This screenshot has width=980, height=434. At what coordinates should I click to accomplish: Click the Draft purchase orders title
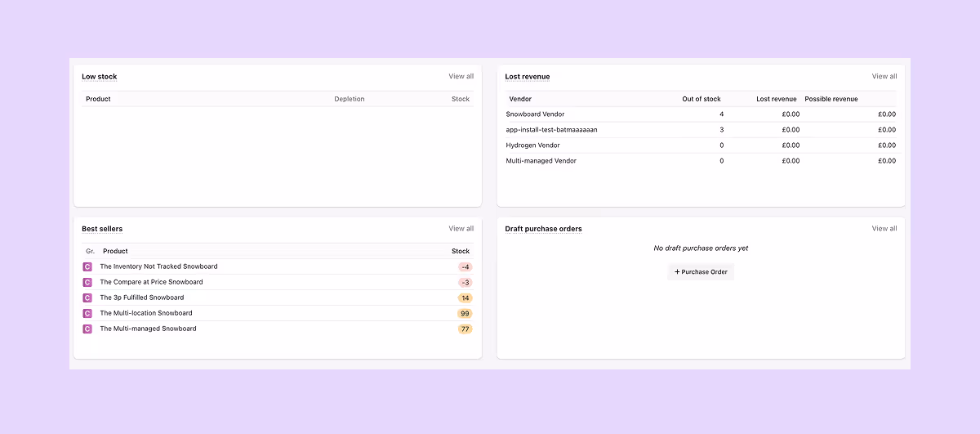[x=544, y=229]
